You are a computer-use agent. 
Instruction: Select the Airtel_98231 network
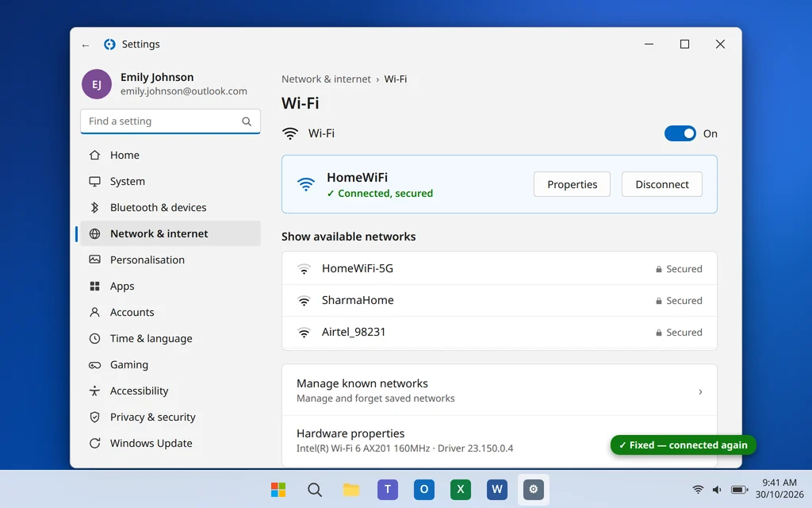coord(500,333)
